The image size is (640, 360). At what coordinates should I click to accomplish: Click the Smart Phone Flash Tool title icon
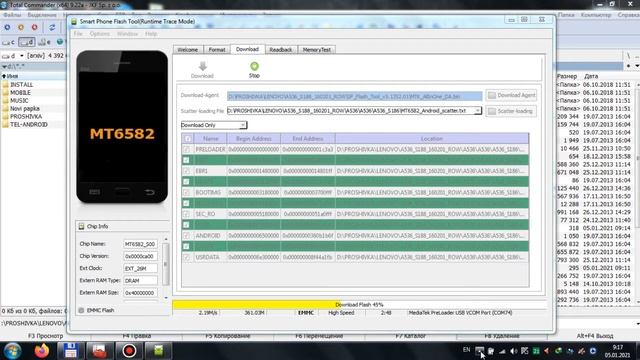[74, 21]
